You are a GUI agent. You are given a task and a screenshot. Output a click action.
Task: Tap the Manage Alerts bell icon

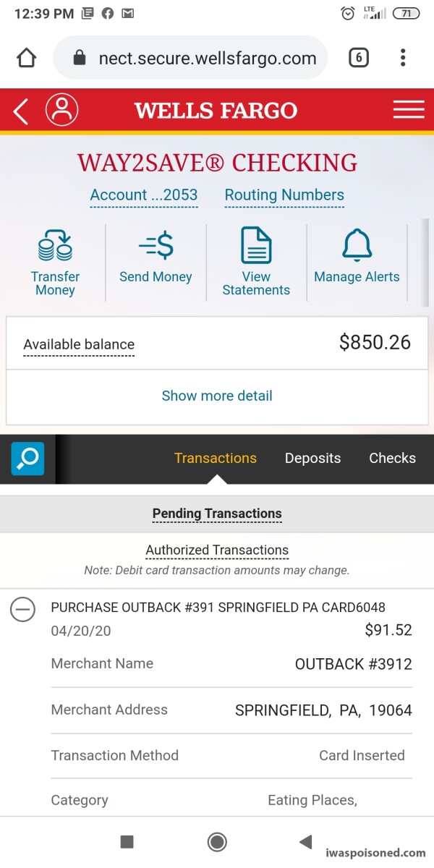[357, 246]
